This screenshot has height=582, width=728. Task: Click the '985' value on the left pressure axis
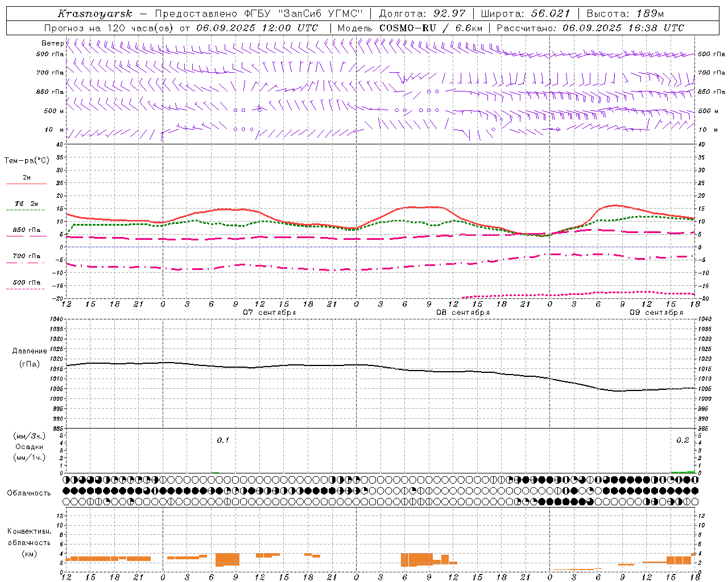coord(59,429)
